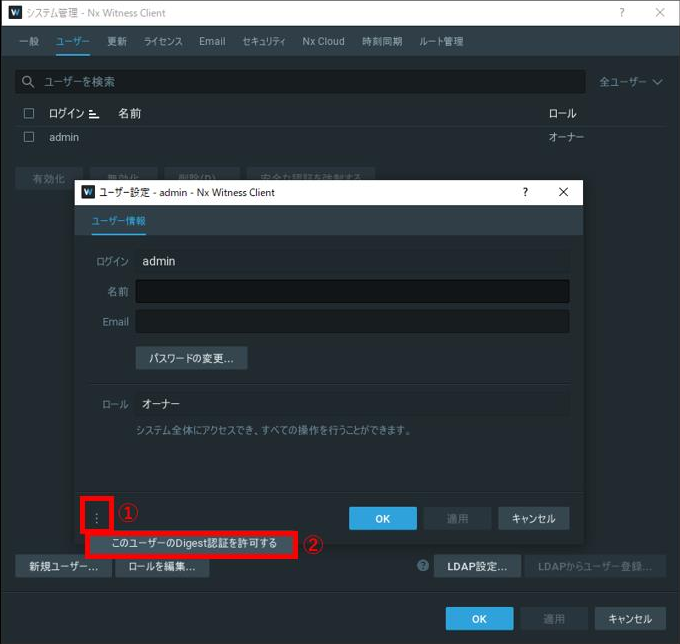This screenshot has width=680, height=644.
Task: Click the question mark help icon in ユーザー設定 dialog
Action: coord(525,192)
